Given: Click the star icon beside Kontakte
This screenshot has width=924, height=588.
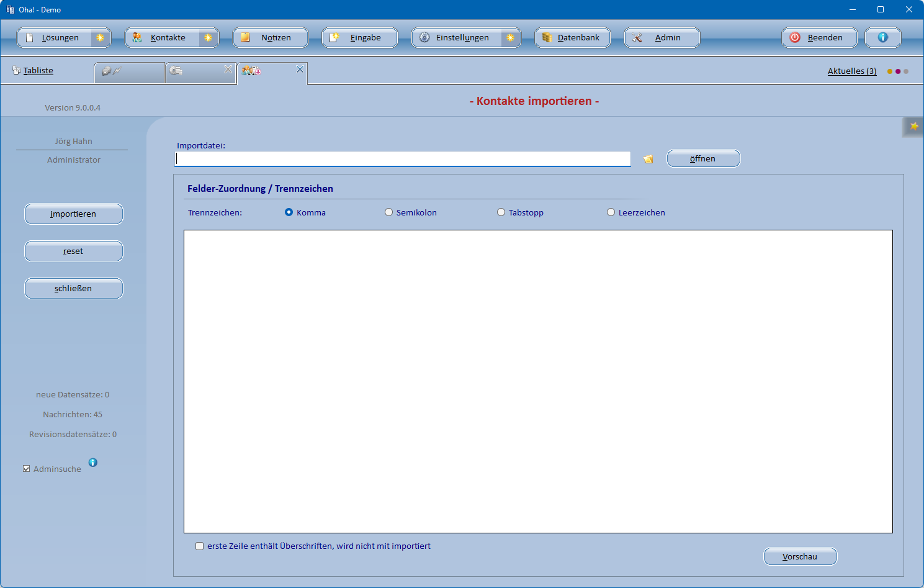Looking at the screenshot, I should [208, 38].
